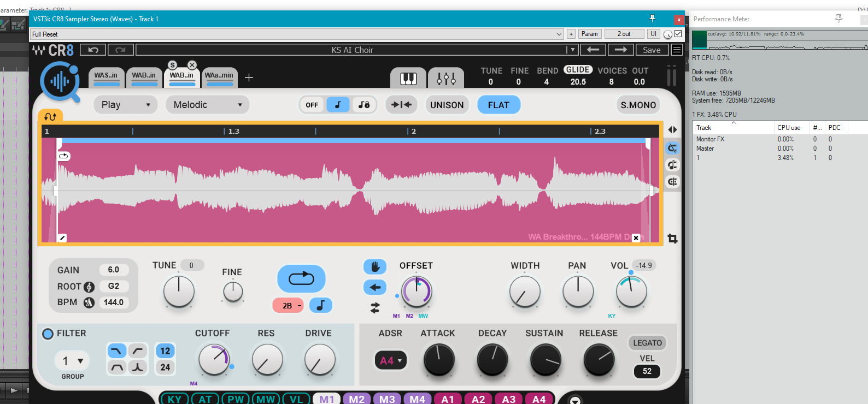Open the filter GROUP 1 dropdown
Image resolution: width=868 pixels, height=404 pixels.
[72, 361]
